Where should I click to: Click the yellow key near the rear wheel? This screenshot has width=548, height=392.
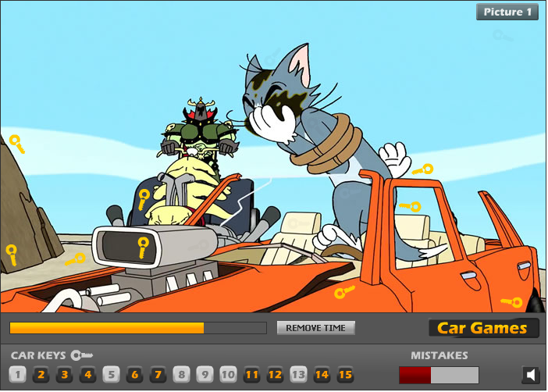click(511, 302)
